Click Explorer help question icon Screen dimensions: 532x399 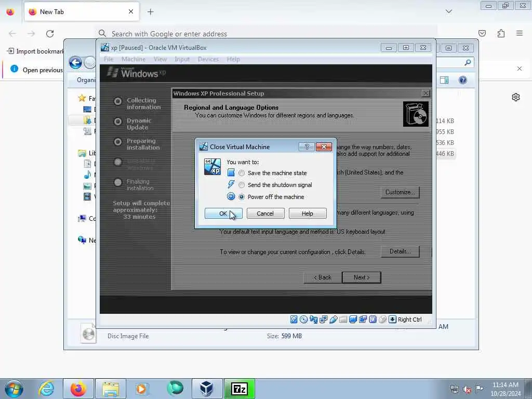pos(462,80)
